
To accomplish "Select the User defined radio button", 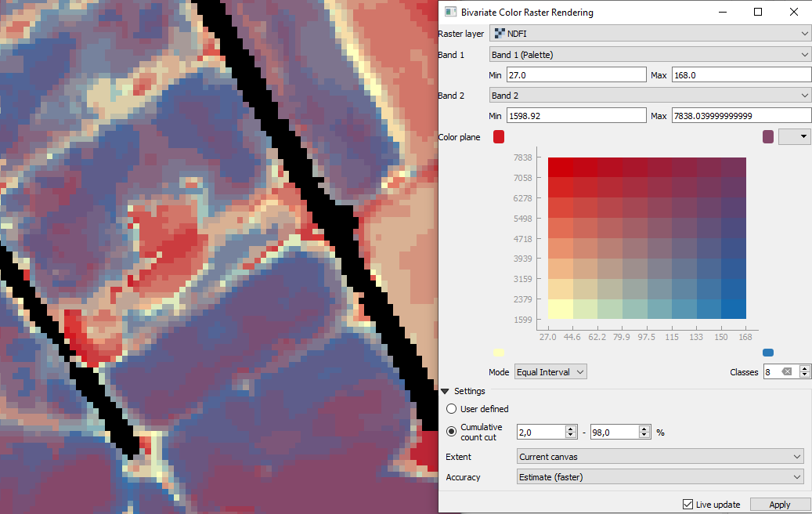I will coord(451,408).
